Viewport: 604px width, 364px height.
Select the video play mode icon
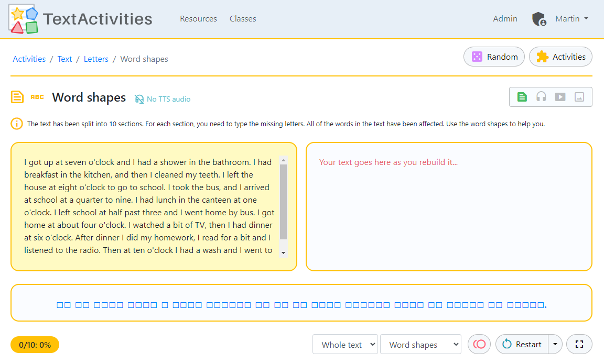tap(560, 97)
